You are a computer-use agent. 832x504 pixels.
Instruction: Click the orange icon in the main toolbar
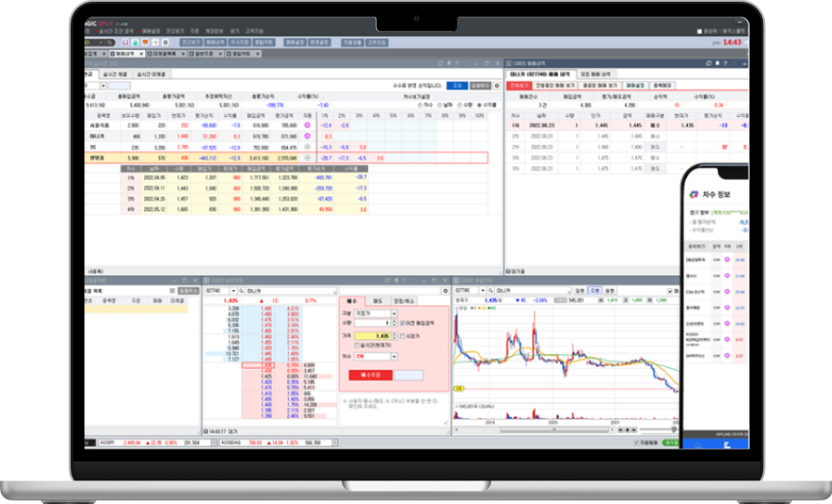(145, 43)
